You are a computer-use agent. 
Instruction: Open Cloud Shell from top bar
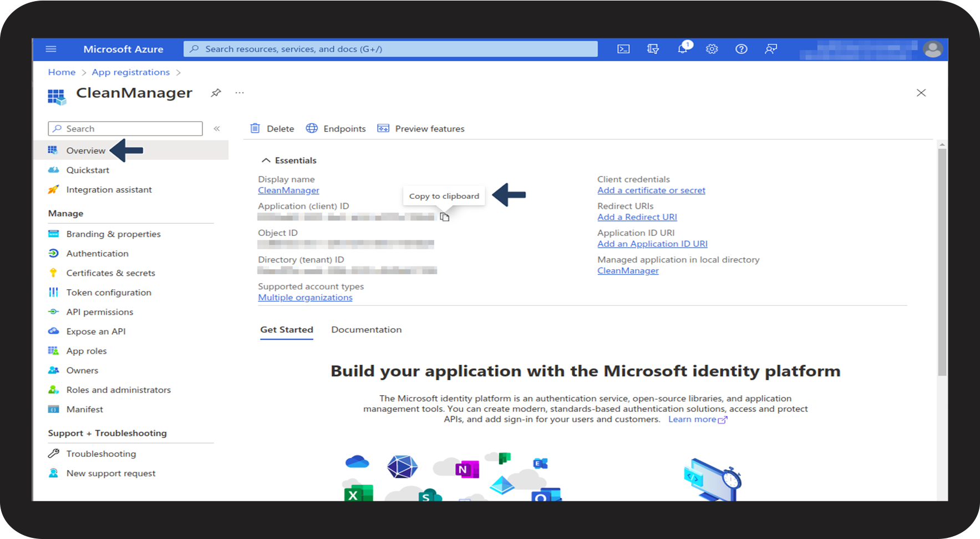point(623,49)
